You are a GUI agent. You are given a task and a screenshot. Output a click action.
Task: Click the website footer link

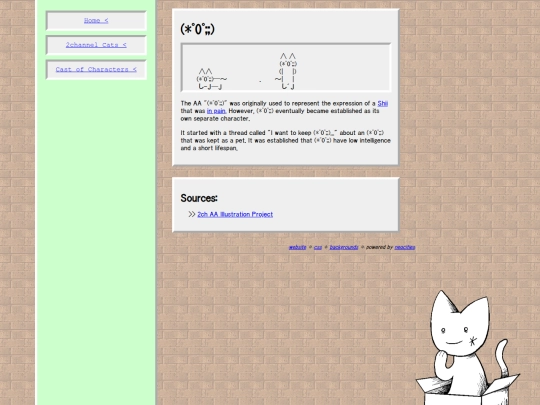pyautogui.click(x=297, y=247)
